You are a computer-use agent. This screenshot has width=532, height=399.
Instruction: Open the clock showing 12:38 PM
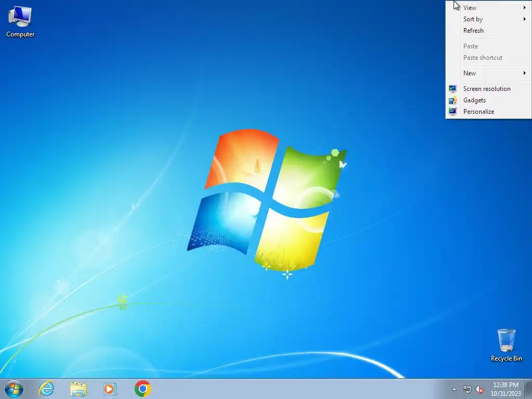pos(506,389)
